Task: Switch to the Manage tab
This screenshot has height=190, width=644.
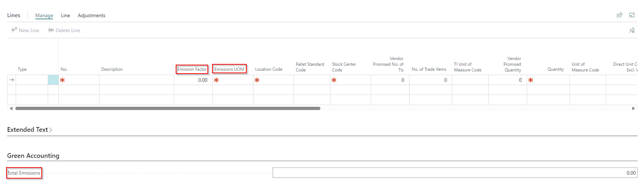Action: (44, 15)
